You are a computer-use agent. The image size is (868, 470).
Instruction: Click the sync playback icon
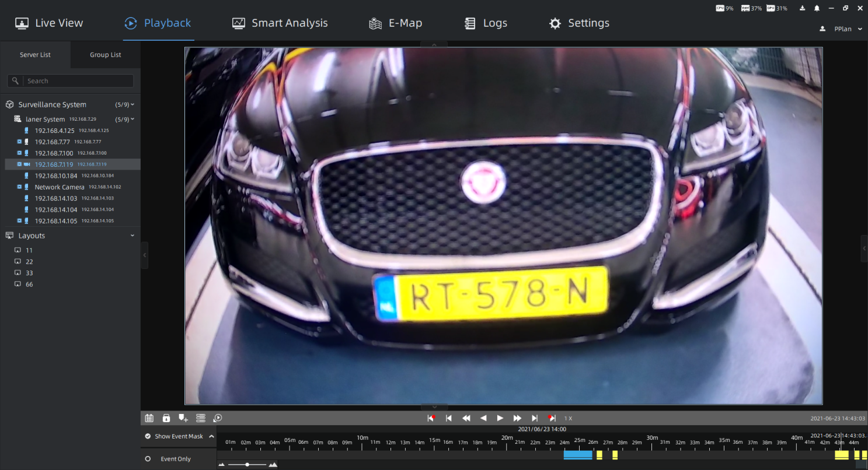click(x=218, y=418)
